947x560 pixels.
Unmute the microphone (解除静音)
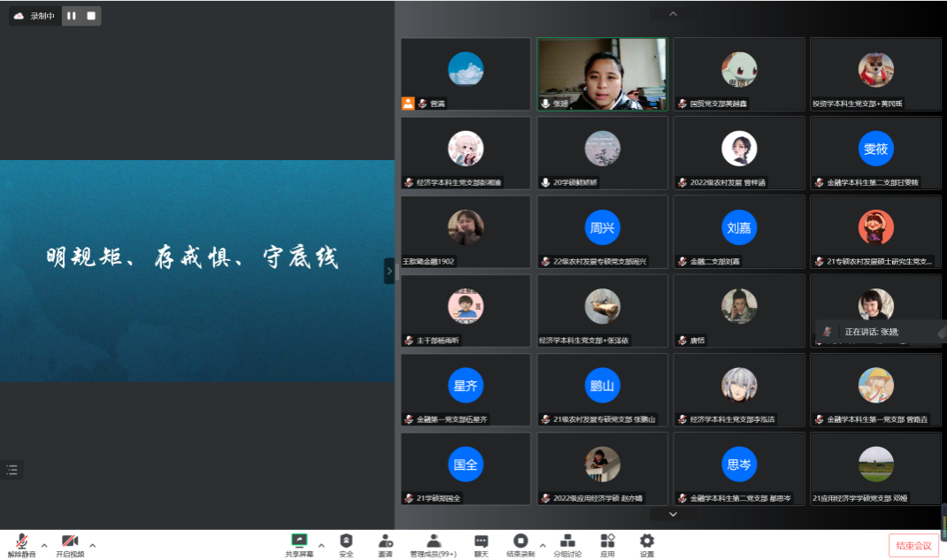(21, 543)
